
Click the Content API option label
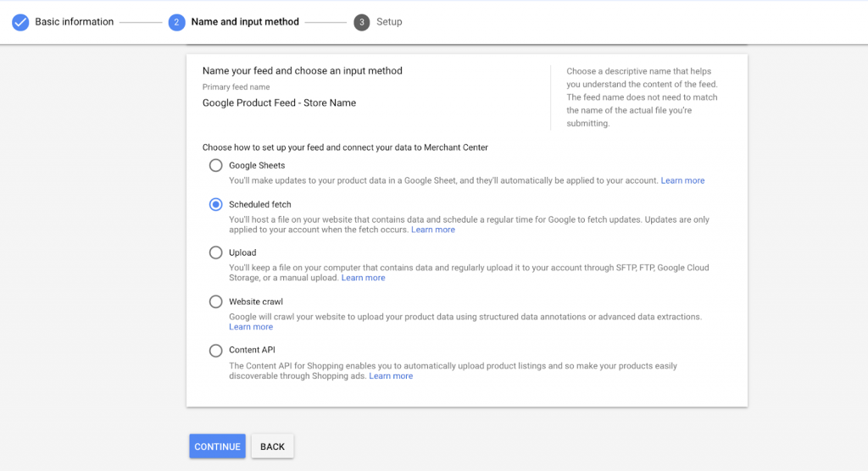252,350
